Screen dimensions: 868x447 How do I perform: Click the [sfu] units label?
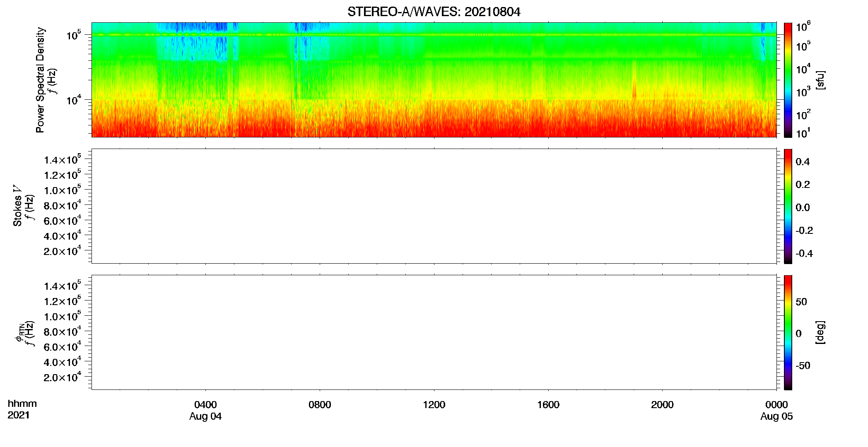pos(820,80)
